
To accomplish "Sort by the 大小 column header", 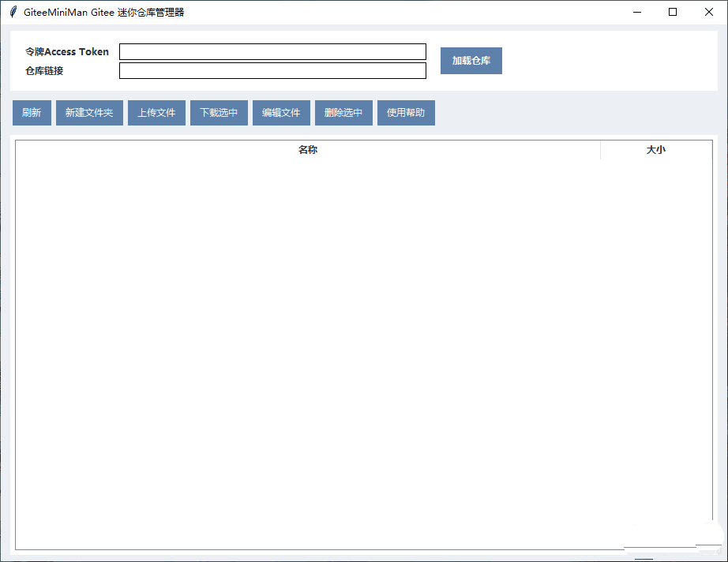I will [x=655, y=150].
